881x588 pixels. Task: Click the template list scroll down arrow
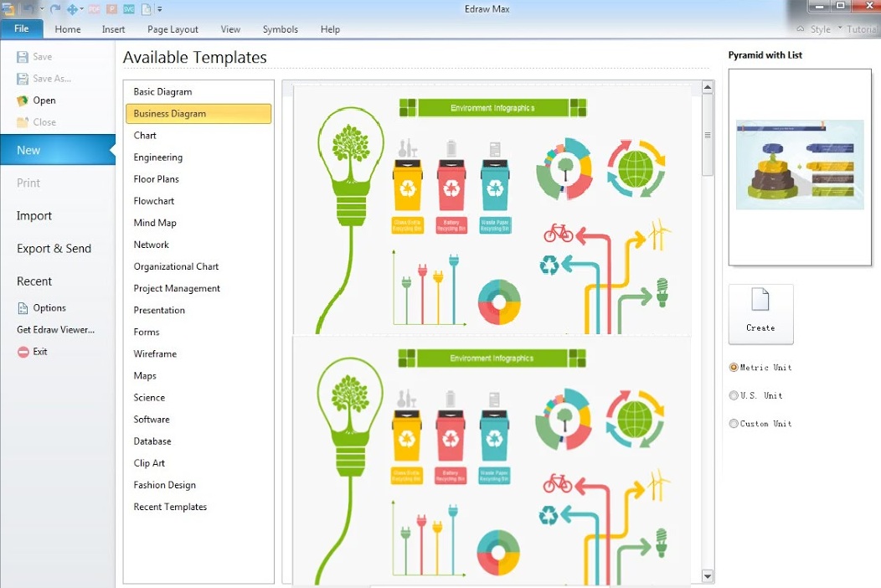pyautogui.click(x=708, y=576)
